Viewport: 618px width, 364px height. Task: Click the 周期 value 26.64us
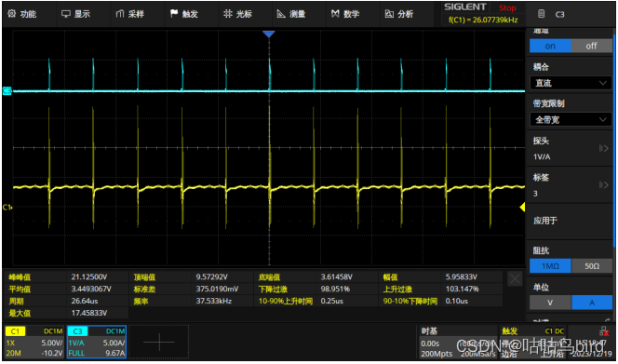pos(85,301)
